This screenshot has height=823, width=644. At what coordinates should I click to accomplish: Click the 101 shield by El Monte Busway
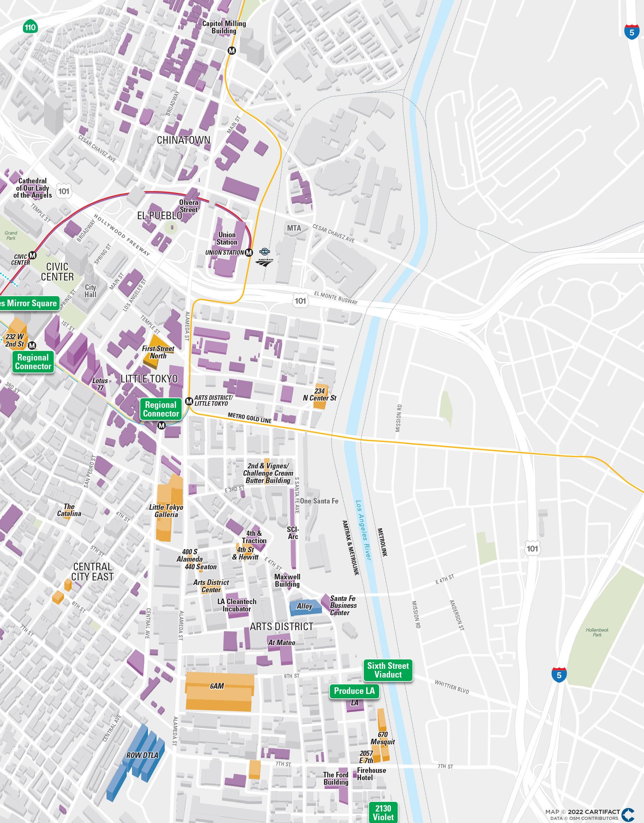[300, 301]
